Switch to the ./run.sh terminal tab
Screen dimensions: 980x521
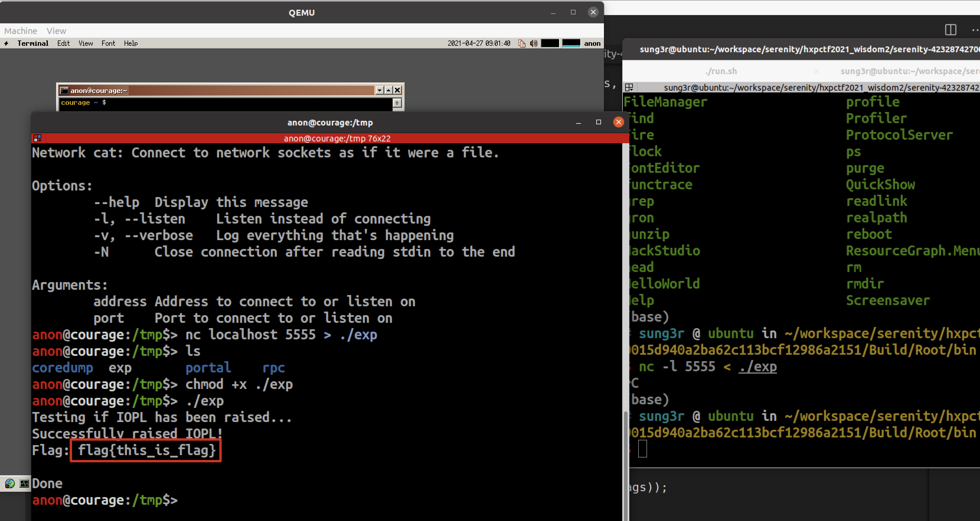[x=721, y=71]
